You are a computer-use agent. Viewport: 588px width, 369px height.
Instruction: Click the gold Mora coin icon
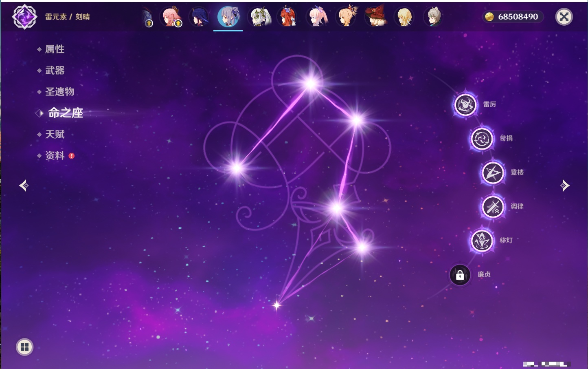489,17
